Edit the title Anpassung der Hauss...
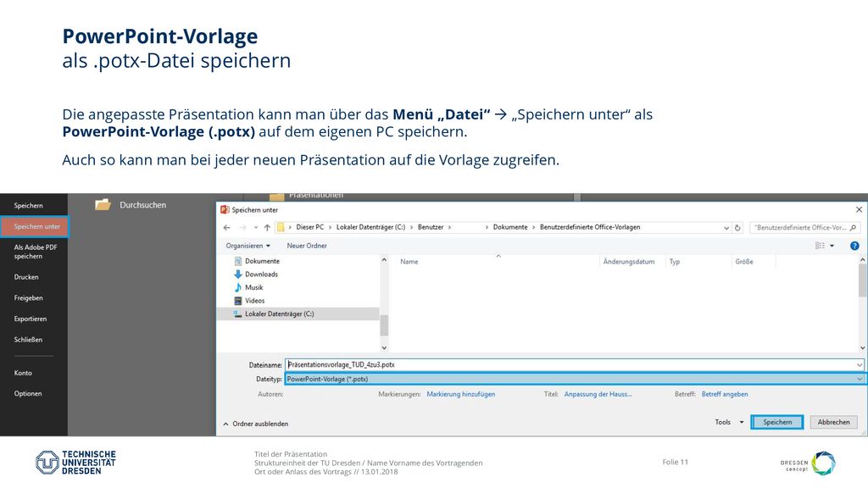This screenshot has width=868, height=488. (x=598, y=395)
